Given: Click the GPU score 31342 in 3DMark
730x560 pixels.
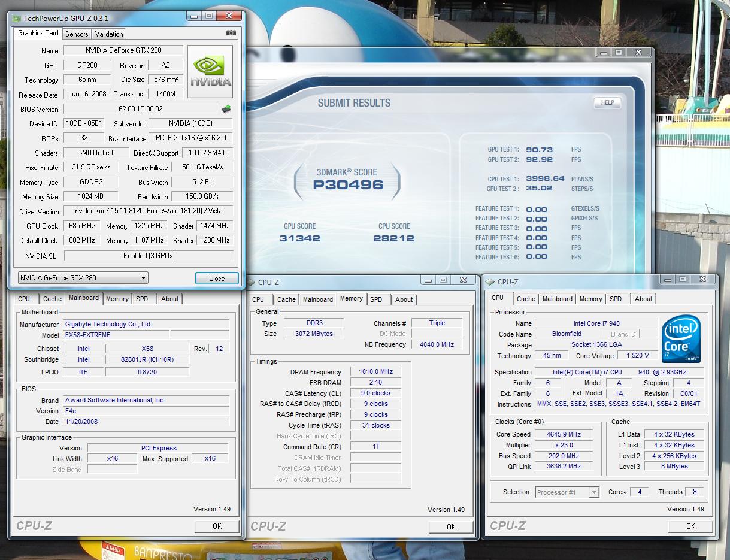Looking at the screenshot, I should (x=299, y=238).
